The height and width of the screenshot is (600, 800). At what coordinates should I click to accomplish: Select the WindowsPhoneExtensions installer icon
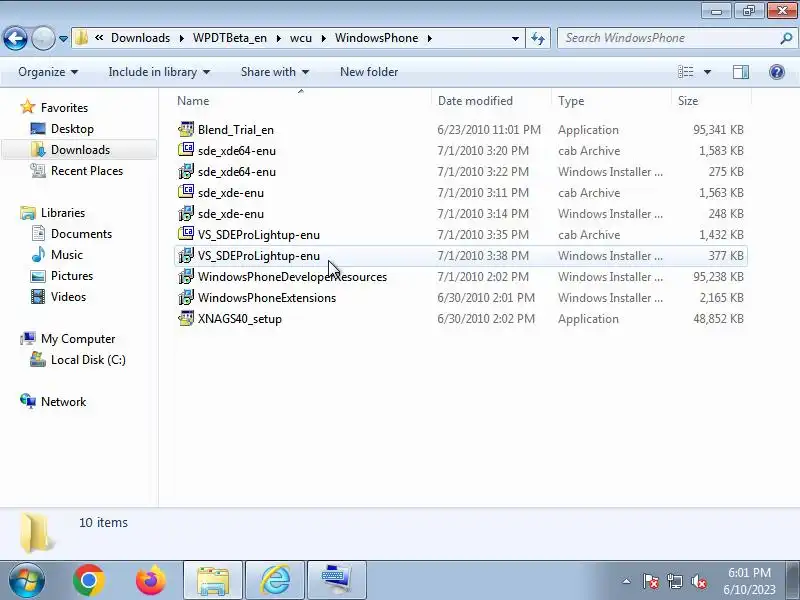(186, 297)
